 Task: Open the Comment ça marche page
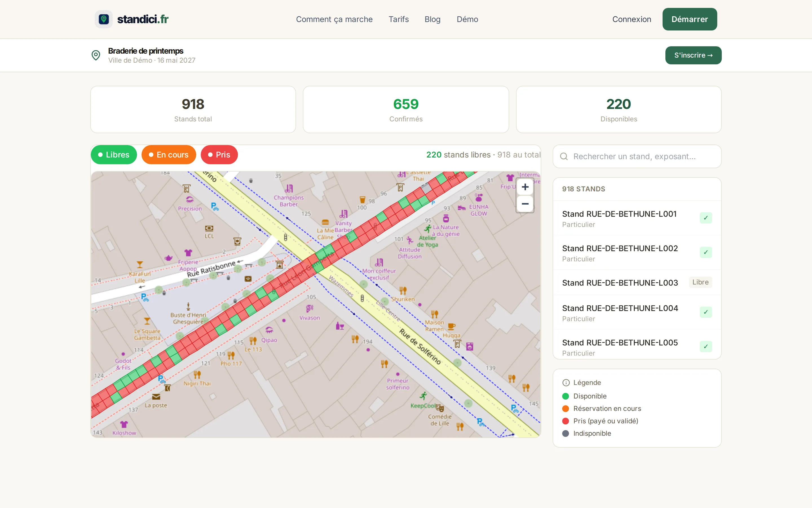(334, 19)
